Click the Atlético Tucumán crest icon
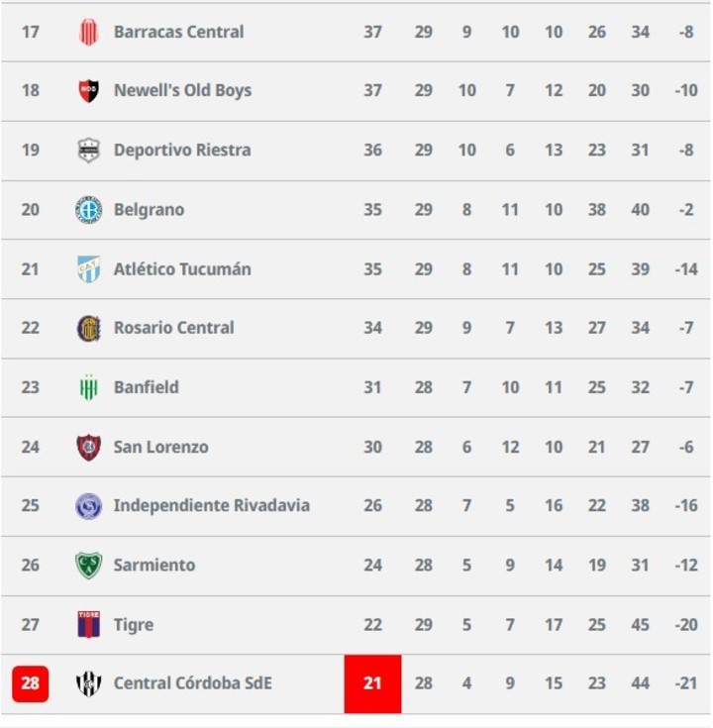 [88, 269]
